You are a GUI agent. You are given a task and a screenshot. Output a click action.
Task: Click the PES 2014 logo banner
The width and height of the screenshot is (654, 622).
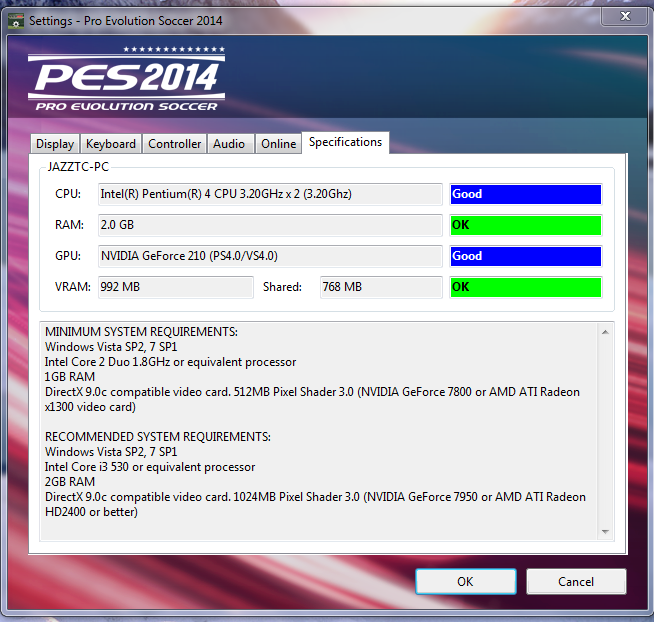tap(127, 78)
